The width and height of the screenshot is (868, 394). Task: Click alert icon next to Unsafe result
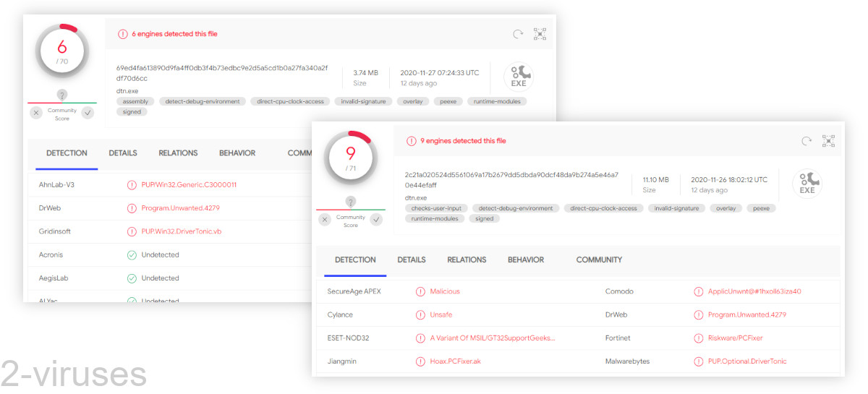coord(420,315)
